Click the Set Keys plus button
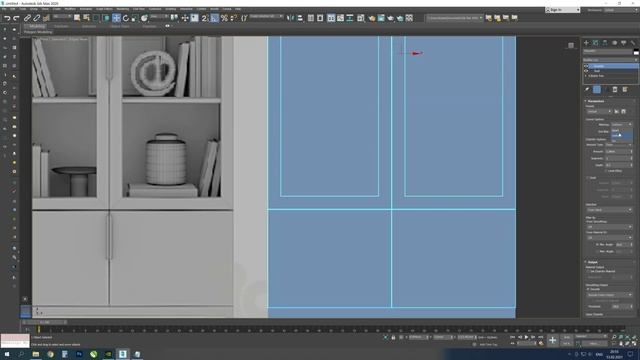 553,340
